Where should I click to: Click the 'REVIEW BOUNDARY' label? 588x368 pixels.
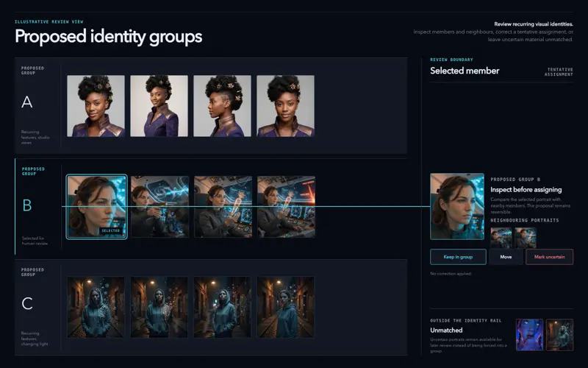(x=451, y=60)
